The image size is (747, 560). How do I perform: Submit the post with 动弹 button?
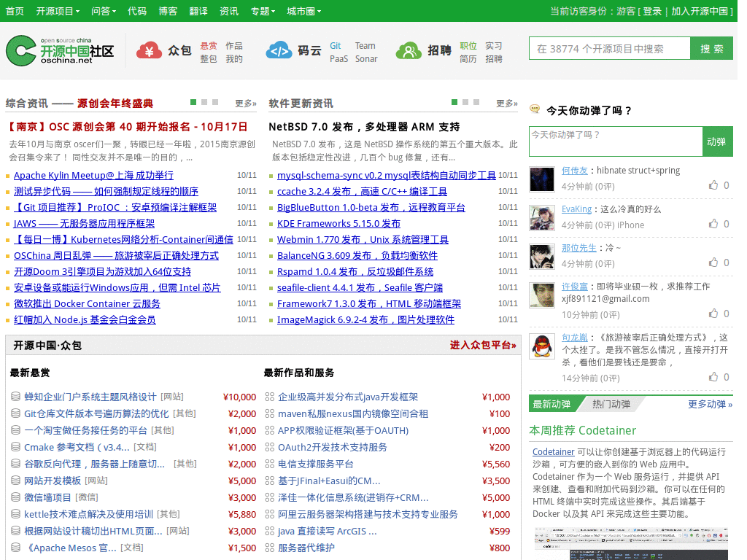pos(716,141)
